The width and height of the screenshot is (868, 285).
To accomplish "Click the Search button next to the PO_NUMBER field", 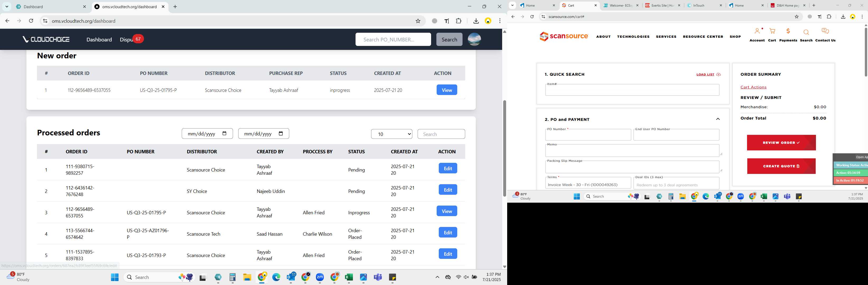I will (449, 39).
